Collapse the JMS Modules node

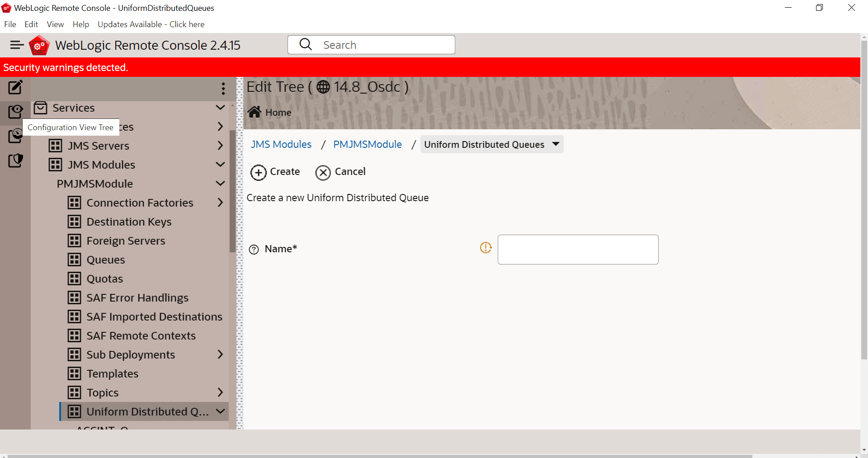[220, 165]
